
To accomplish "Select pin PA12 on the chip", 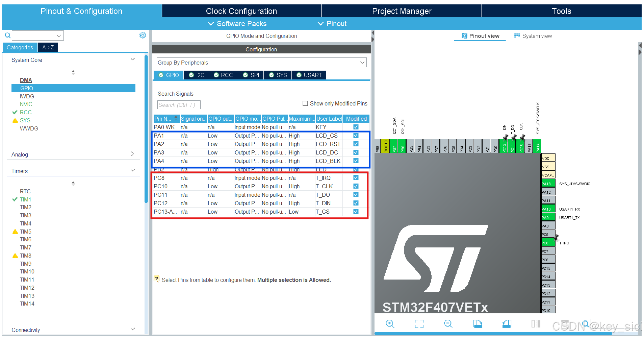I will pyautogui.click(x=548, y=192).
